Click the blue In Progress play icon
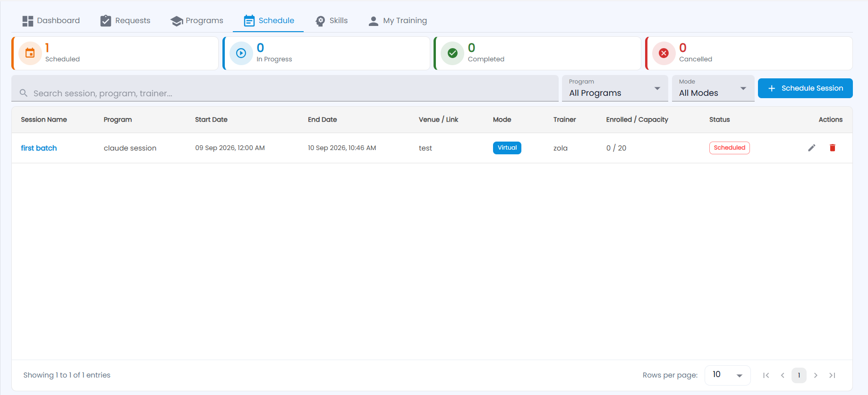This screenshot has width=868, height=395. (x=241, y=53)
